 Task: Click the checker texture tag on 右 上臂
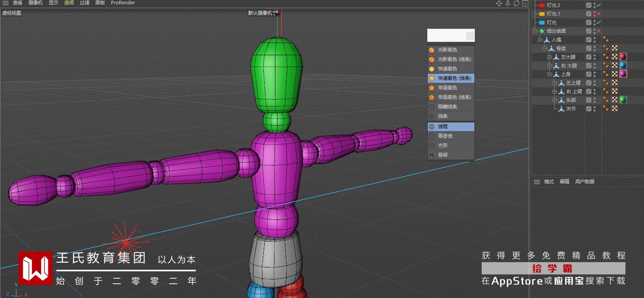[x=615, y=91]
